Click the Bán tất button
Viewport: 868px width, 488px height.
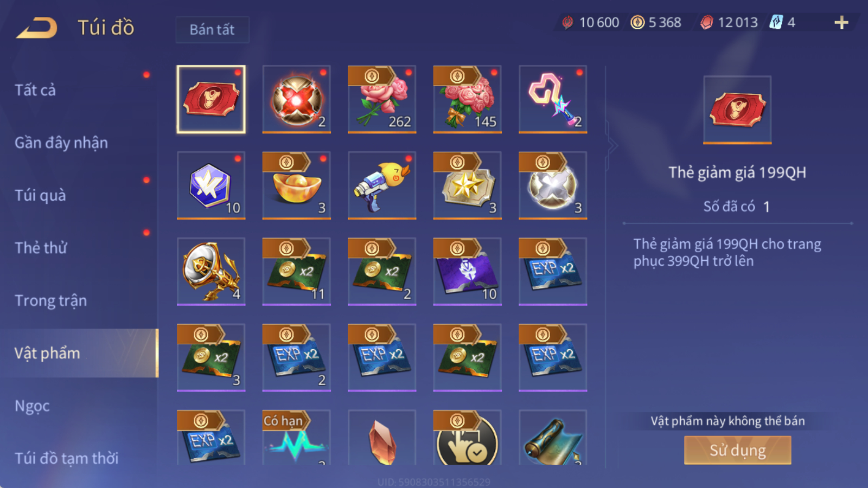[212, 29]
